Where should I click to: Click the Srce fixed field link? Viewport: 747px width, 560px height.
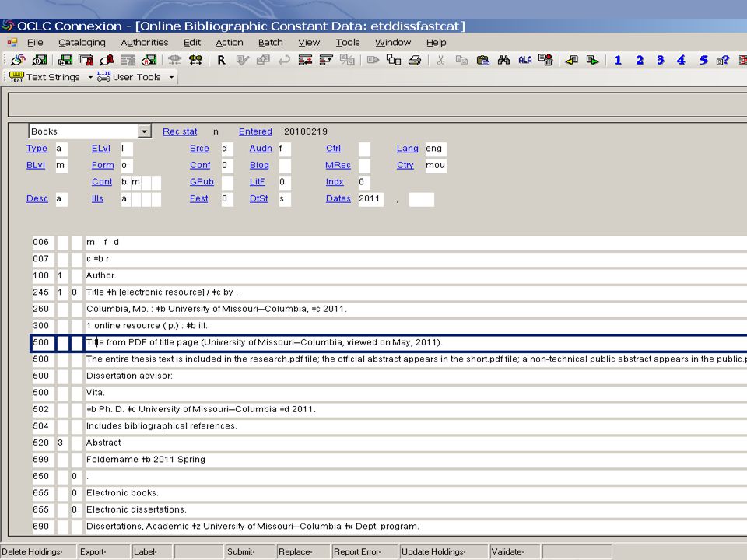tap(199, 148)
